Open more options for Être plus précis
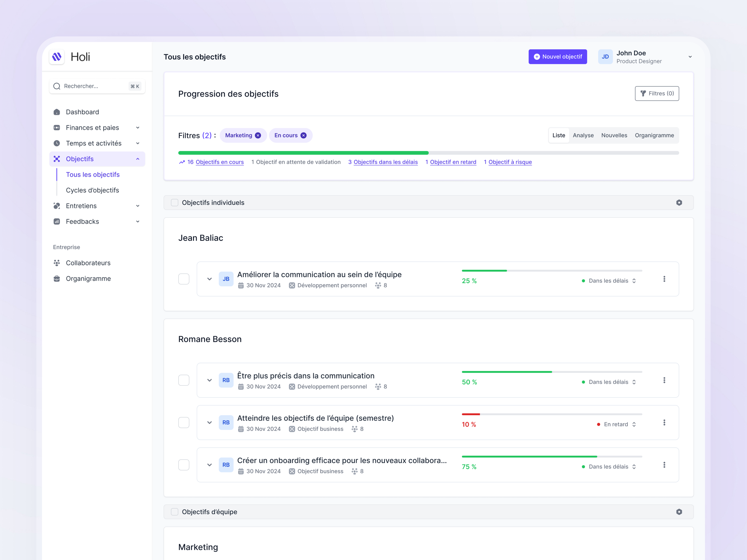 [x=664, y=380]
